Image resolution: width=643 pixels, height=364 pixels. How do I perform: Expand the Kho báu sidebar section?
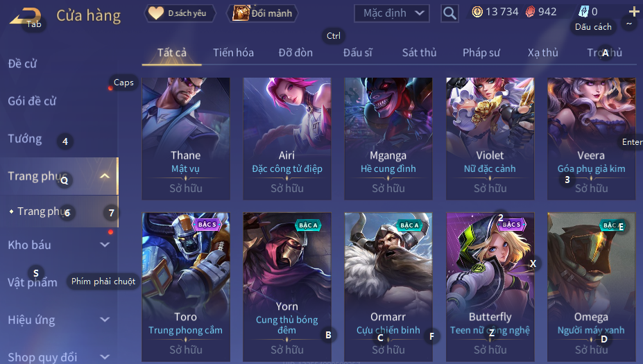105,245
